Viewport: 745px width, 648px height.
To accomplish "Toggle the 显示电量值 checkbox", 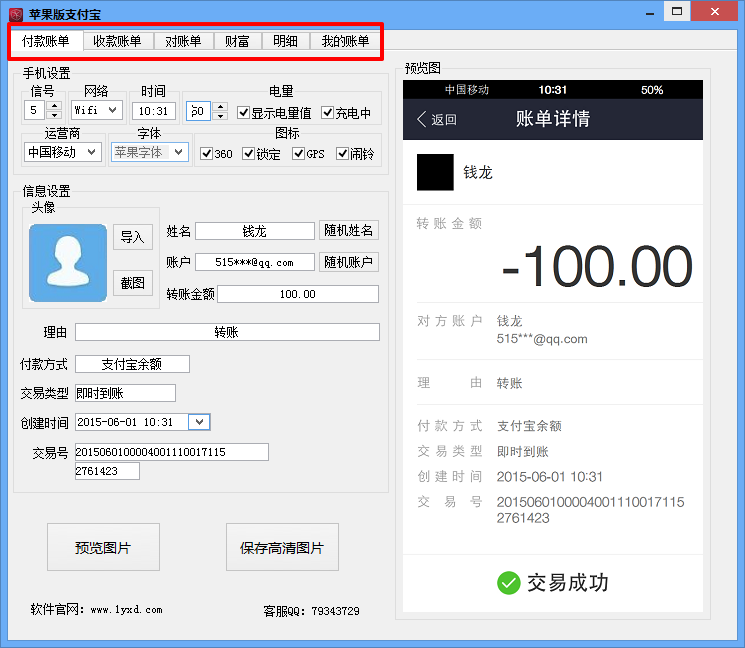I will point(243,113).
